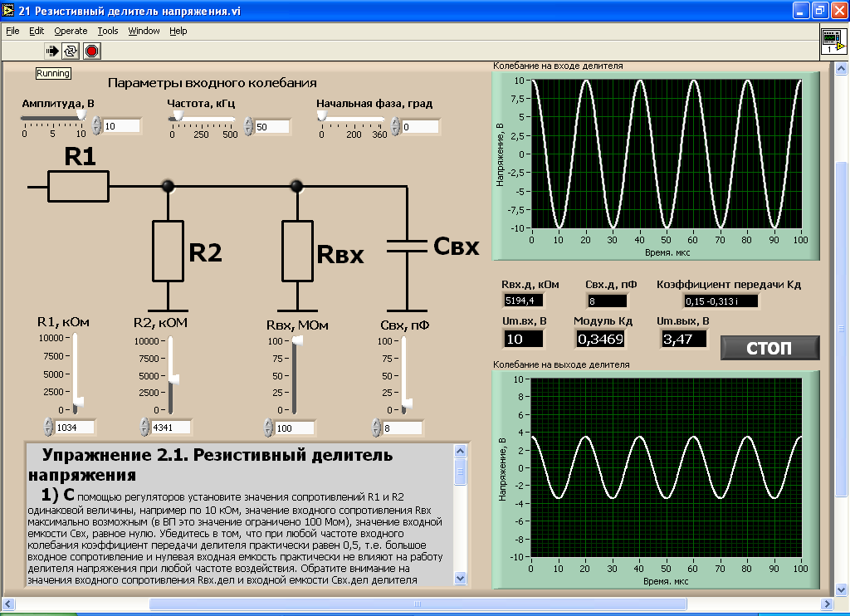Viewport: 850px width, 616px height.
Task: Click the Модуль Кд value 0,3469
Action: (601, 339)
